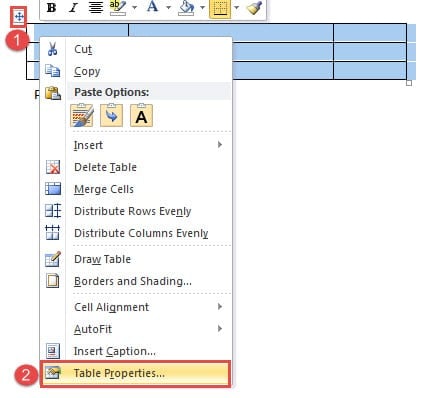Click the Distribute Columns Evenly icon
This screenshot has width=435, height=398.
point(53,232)
